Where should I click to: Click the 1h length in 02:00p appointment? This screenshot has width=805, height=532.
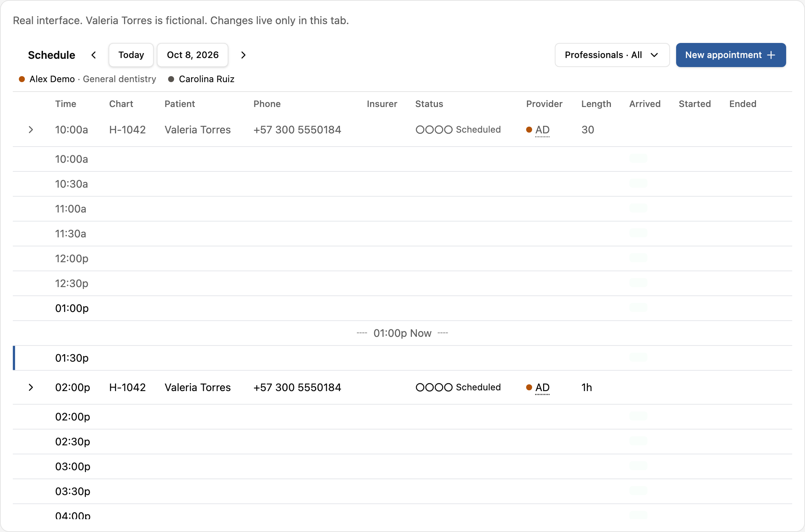(587, 387)
